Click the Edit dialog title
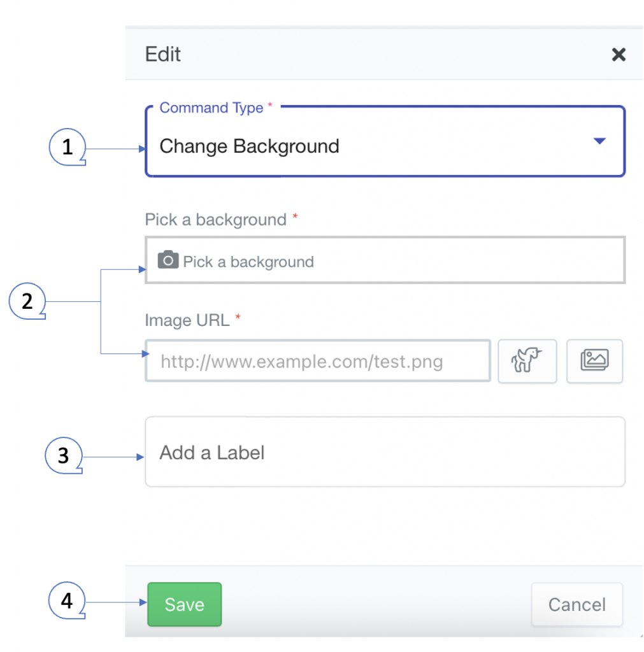The width and height of the screenshot is (644, 652). pos(162,55)
